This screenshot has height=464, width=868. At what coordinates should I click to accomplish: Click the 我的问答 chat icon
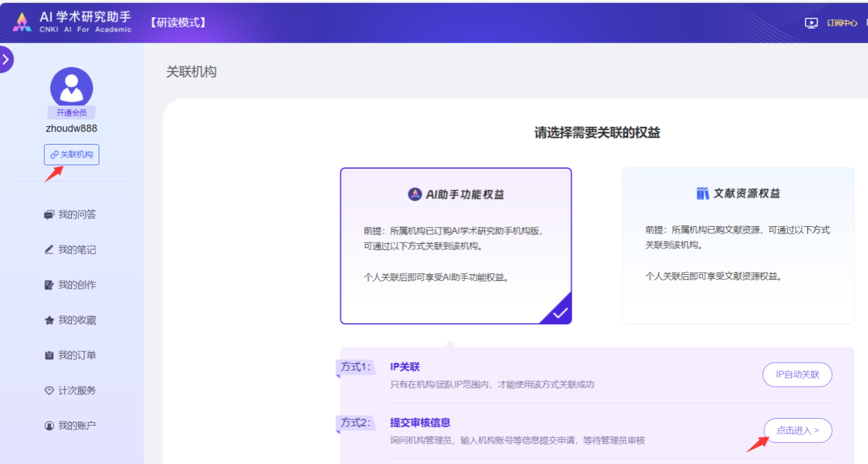(x=49, y=215)
